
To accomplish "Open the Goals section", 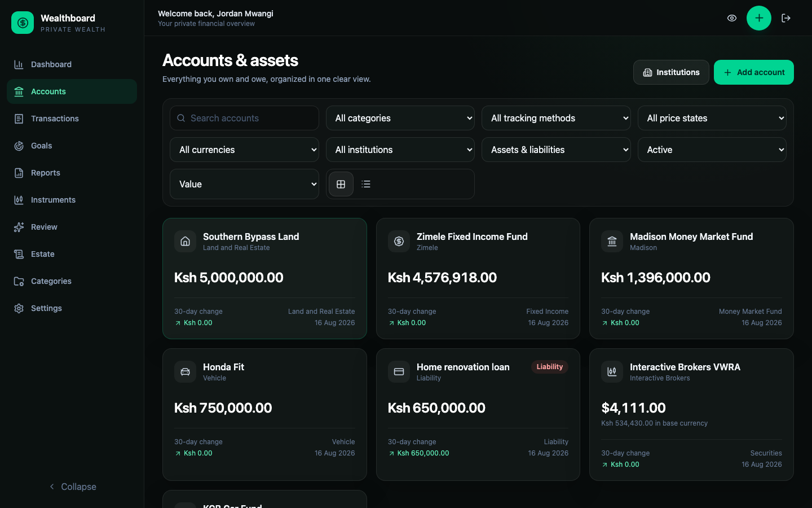I will [x=72, y=146].
